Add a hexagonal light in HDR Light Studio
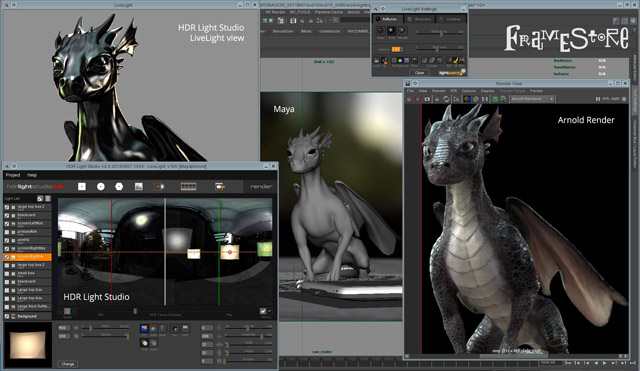Screen dimensions: 640x371 click(119, 187)
